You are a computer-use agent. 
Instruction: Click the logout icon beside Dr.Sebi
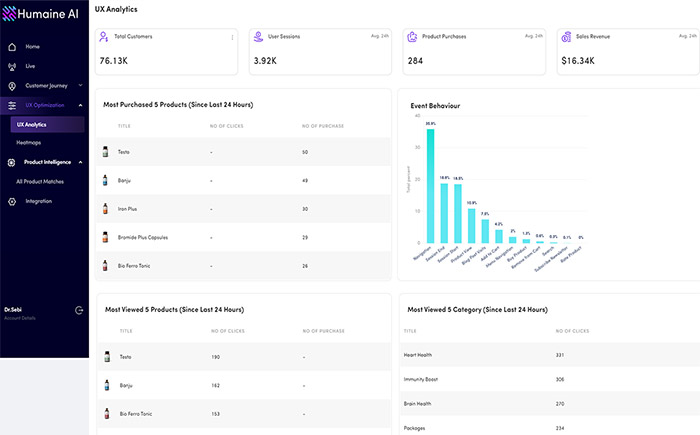[x=79, y=312]
